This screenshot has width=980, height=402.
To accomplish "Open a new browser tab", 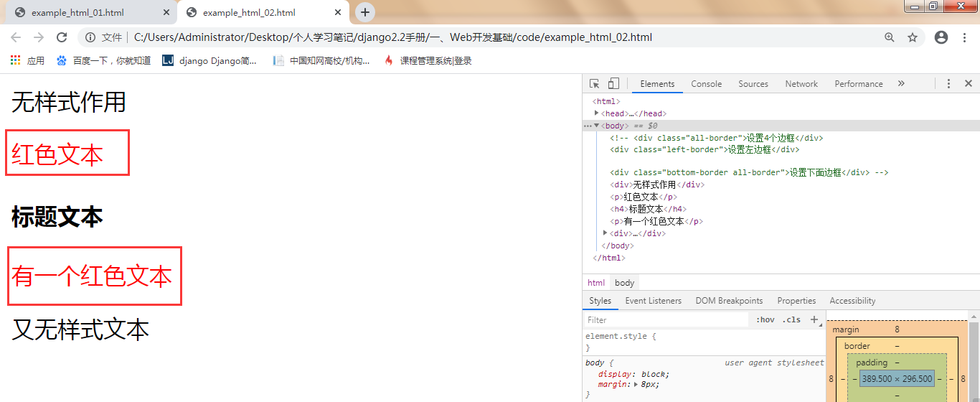I will pos(365,12).
